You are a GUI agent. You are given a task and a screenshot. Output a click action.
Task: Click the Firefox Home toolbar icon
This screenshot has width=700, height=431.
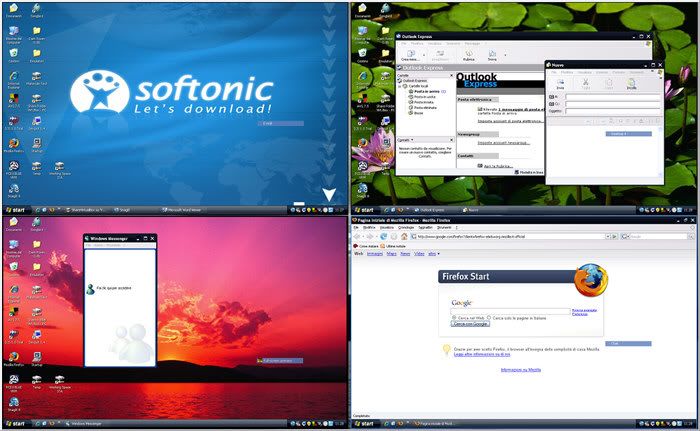(x=403, y=236)
